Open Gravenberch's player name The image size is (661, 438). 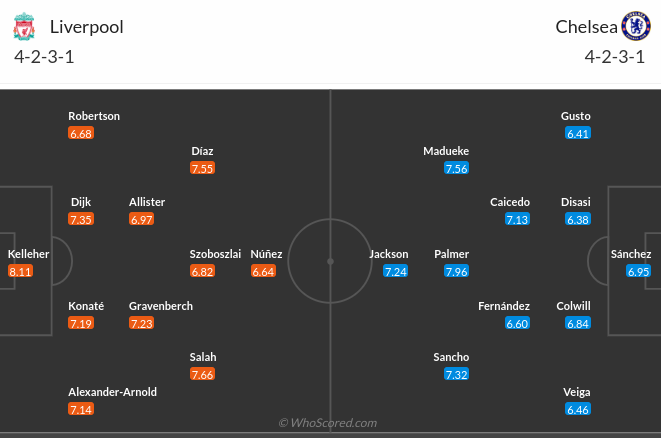(x=161, y=306)
